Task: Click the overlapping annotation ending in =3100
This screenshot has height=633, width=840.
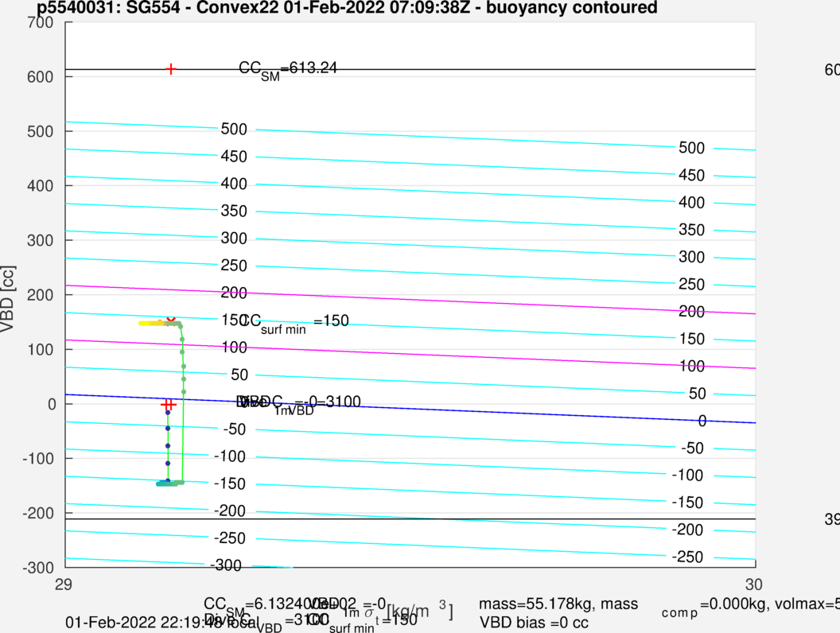Action: [x=299, y=404]
